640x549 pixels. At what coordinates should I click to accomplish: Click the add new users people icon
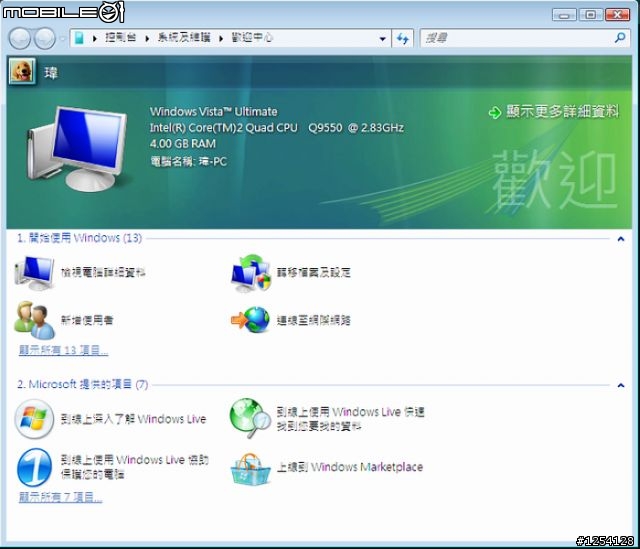click(x=34, y=320)
